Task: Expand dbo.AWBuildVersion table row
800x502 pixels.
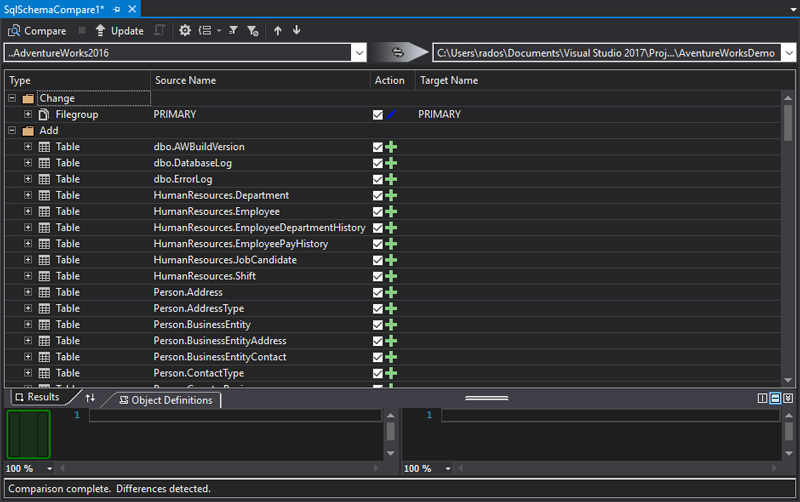Action: click(28, 146)
